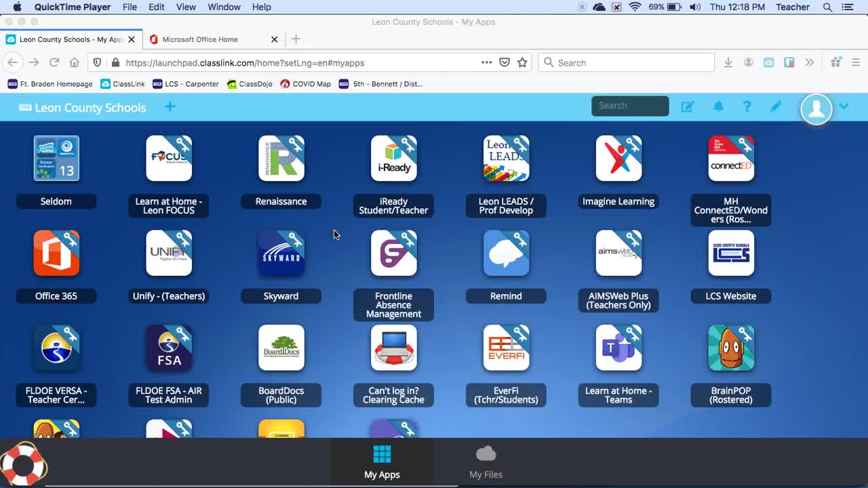Image resolution: width=868 pixels, height=488 pixels.
Task: Launch the LCS Website app icon
Action: click(732, 253)
